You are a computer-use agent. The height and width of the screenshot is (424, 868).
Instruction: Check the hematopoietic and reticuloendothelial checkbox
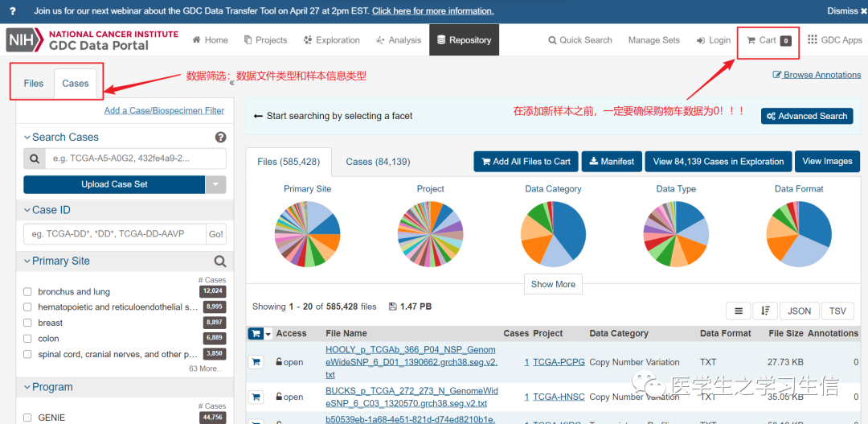[27, 307]
